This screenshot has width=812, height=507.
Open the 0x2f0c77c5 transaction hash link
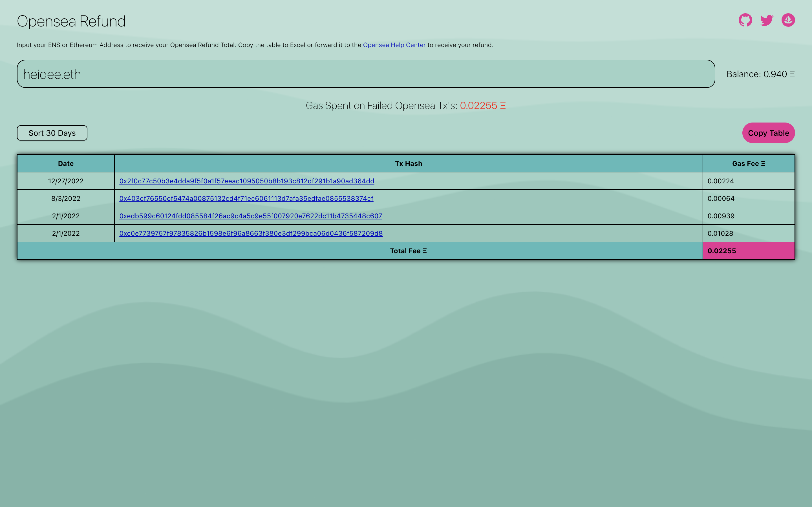[x=247, y=181]
